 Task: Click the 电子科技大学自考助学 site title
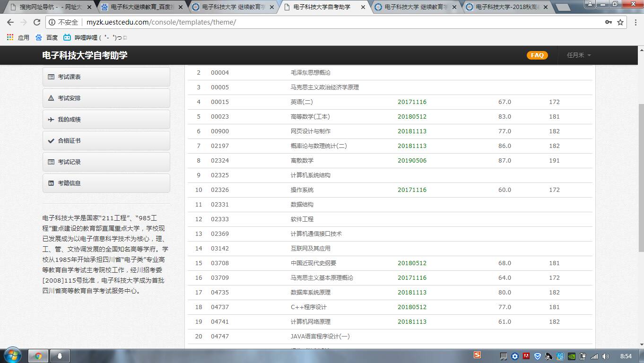coord(85,55)
